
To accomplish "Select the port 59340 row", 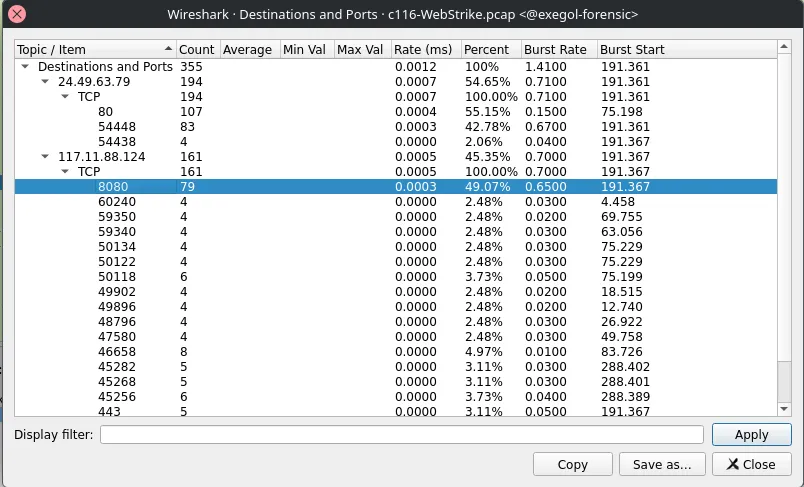I will 396,232.
